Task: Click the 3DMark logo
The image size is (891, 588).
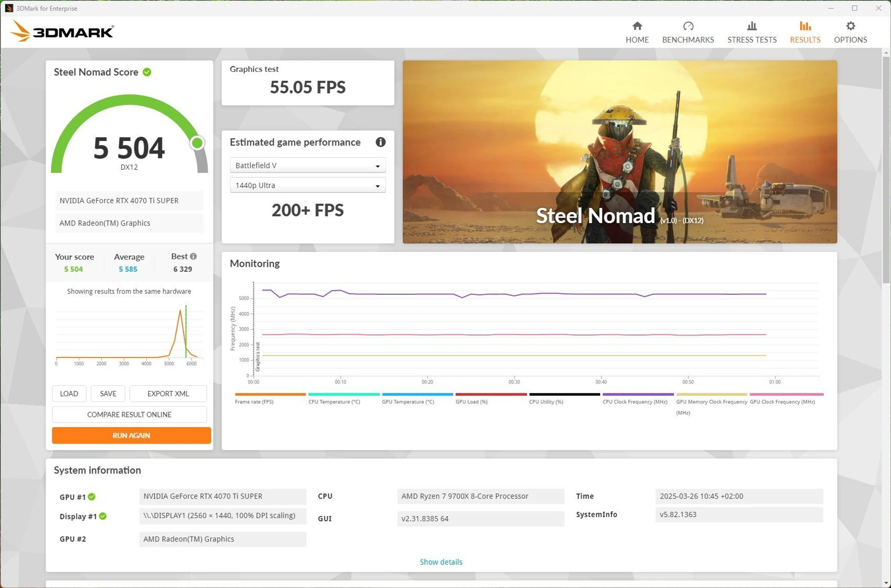Action: click(x=62, y=31)
